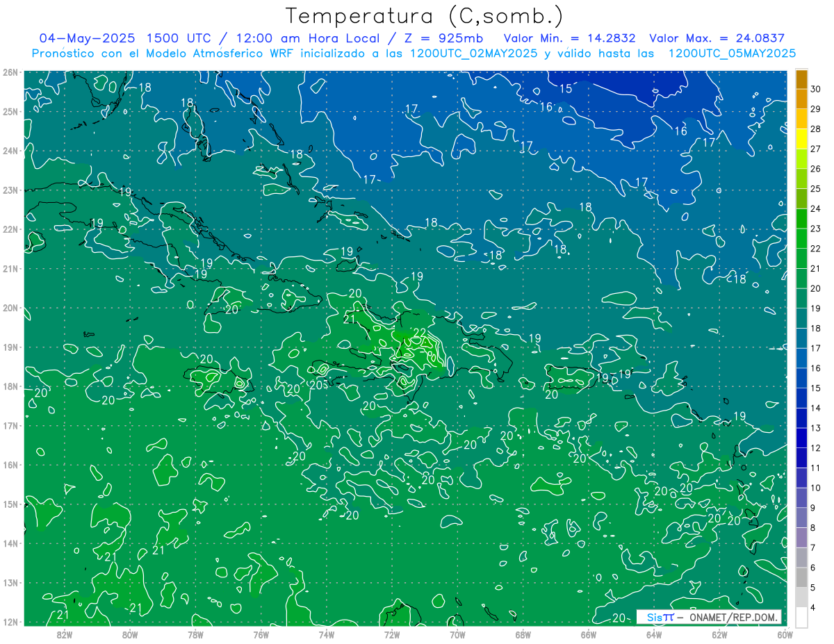Click the SisTT – ONAMET/REP.DOM. logo box
This screenshot has height=644, width=834.
coord(709,617)
